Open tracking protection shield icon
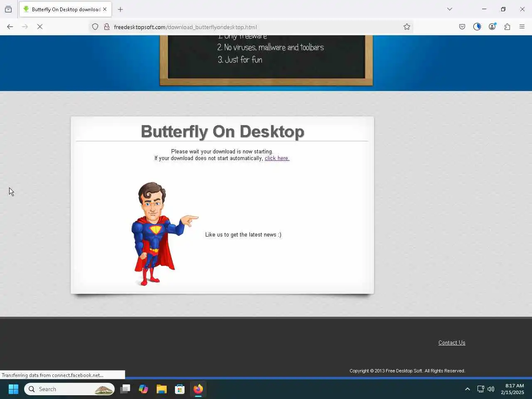Viewport: 532px width, 399px height. 95,27
